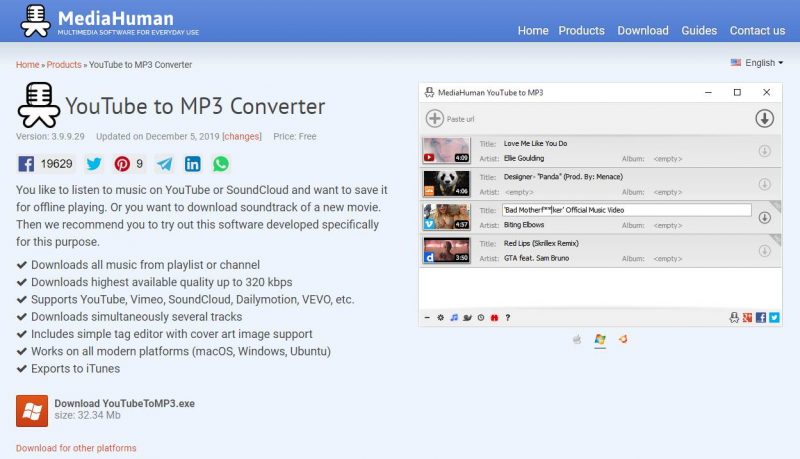Switch screenshot to Windows tab
Screen dimensions: 800x459
point(600,339)
